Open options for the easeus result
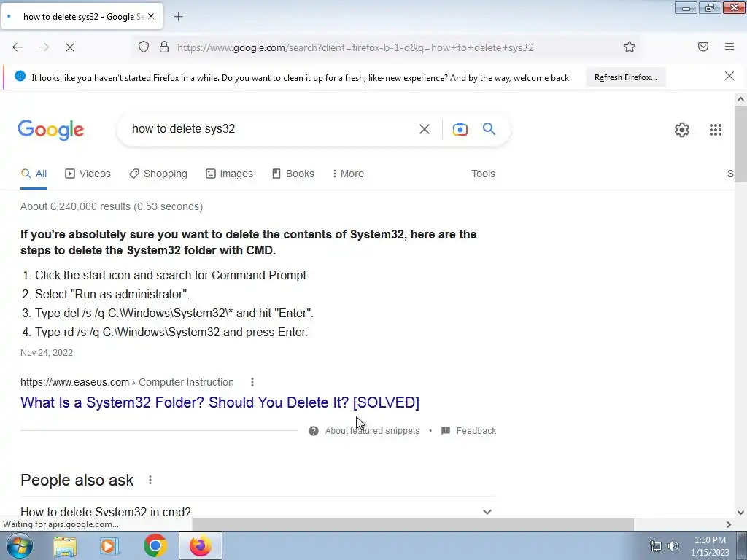Viewport: 747px width, 560px height. 252,382
